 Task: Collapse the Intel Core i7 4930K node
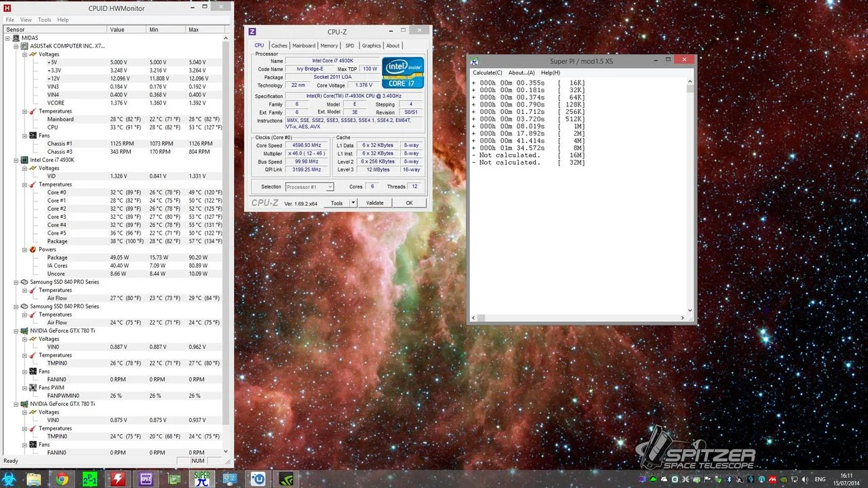point(16,160)
